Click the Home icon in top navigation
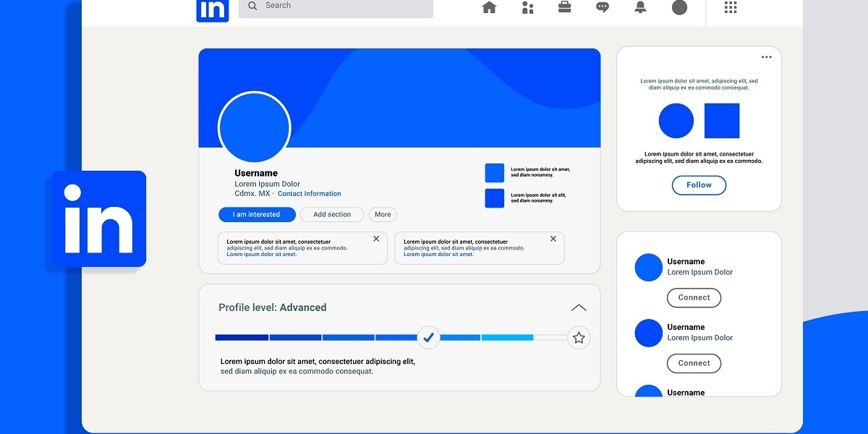 pyautogui.click(x=490, y=7)
